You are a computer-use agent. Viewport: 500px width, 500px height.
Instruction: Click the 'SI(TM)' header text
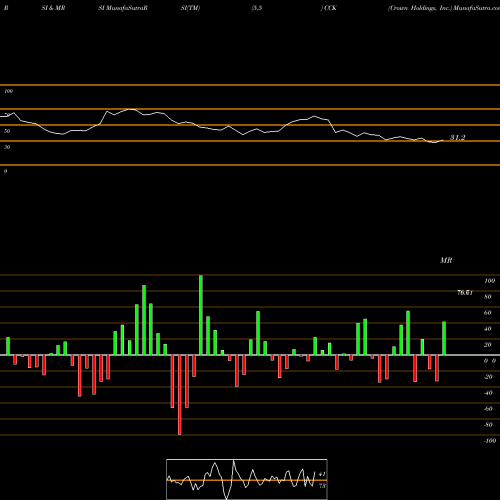click(190, 8)
